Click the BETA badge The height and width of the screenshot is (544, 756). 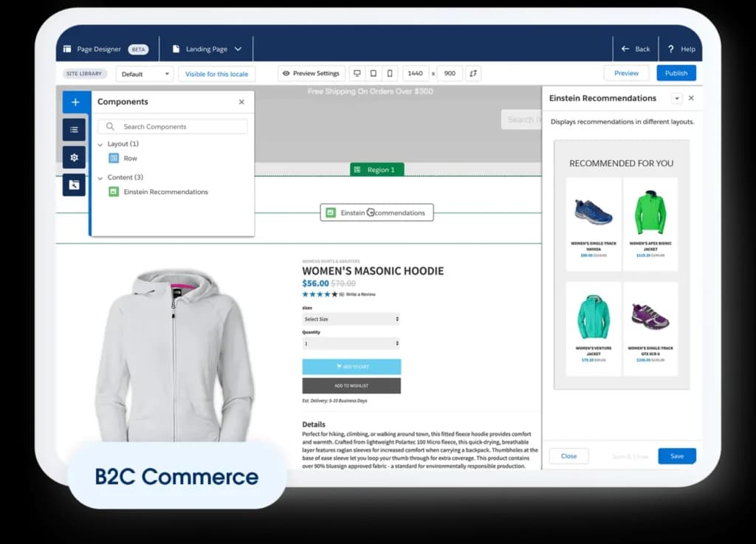pos(138,49)
